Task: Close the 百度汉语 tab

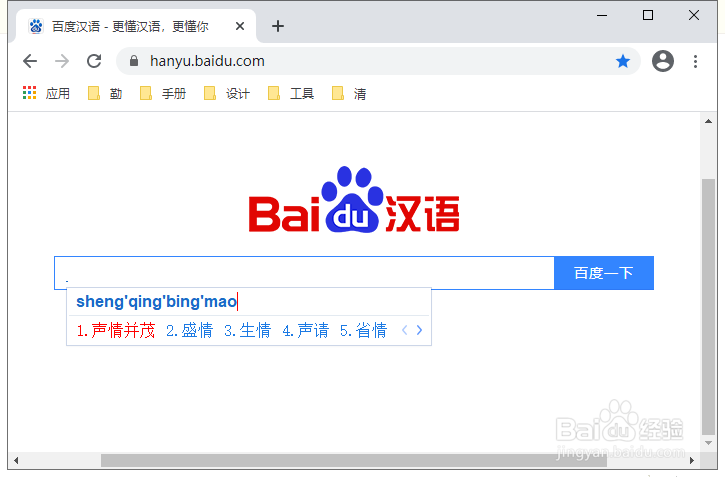Action: point(240,26)
